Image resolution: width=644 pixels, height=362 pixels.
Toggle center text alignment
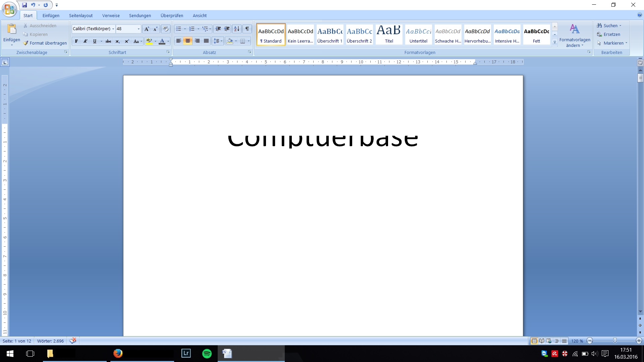point(188,41)
